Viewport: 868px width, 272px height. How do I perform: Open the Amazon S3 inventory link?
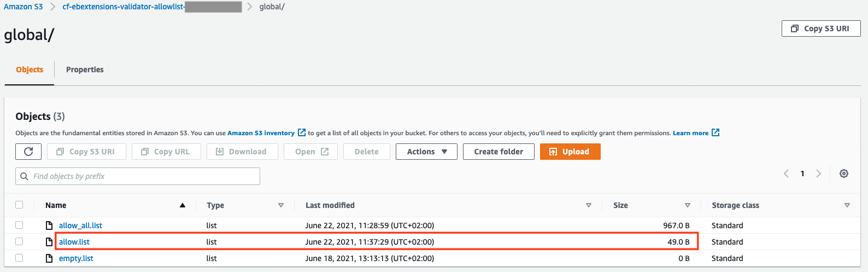261,133
